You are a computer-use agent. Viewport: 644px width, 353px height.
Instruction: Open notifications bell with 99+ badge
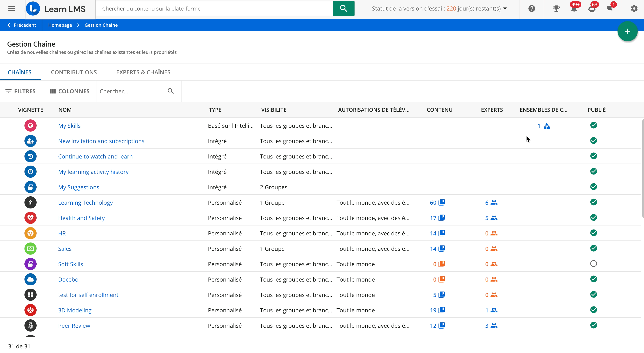click(x=574, y=9)
